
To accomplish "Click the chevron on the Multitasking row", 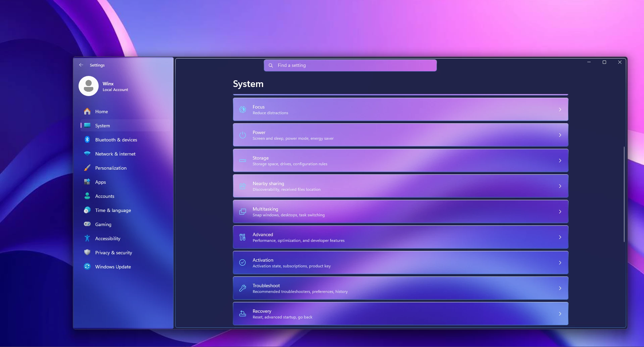I will [x=560, y=212].
